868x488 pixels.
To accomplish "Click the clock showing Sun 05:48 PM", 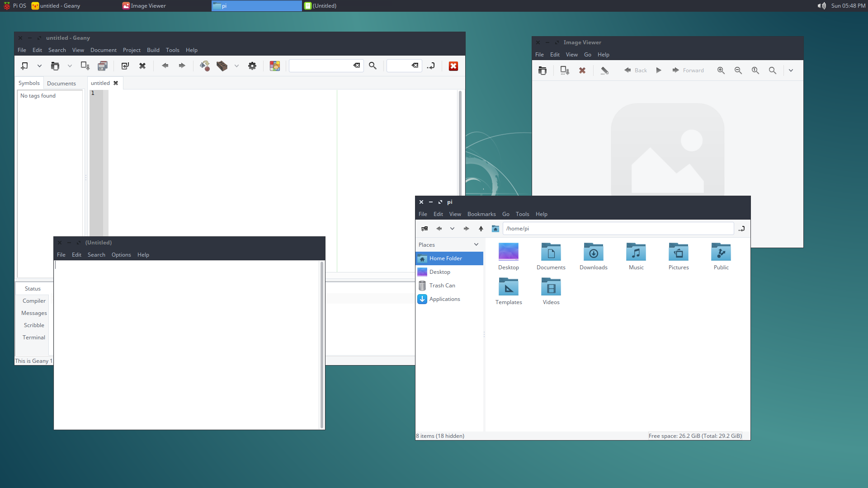I will pyautogui.click(x=848, y=6).
